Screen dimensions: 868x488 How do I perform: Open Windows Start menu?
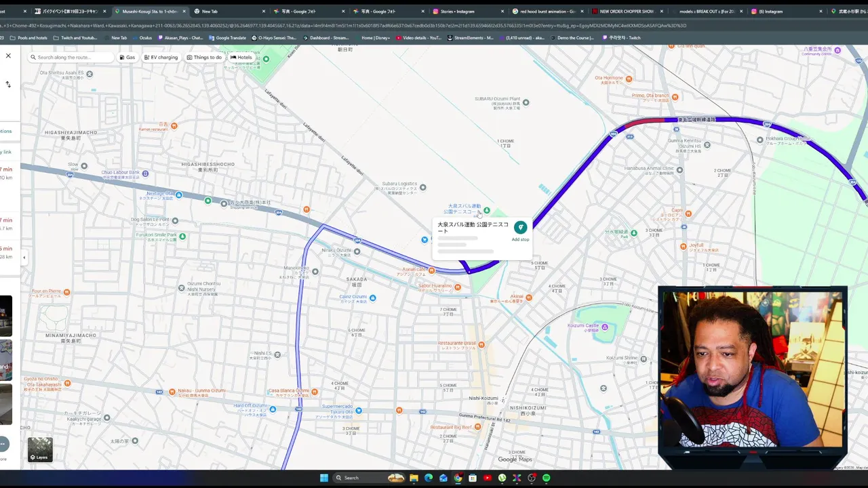click(324, 478)
